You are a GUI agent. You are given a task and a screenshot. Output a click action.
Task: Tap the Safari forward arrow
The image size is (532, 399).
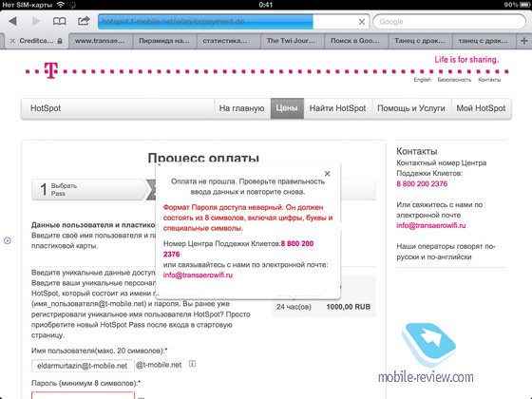point(36,21)
